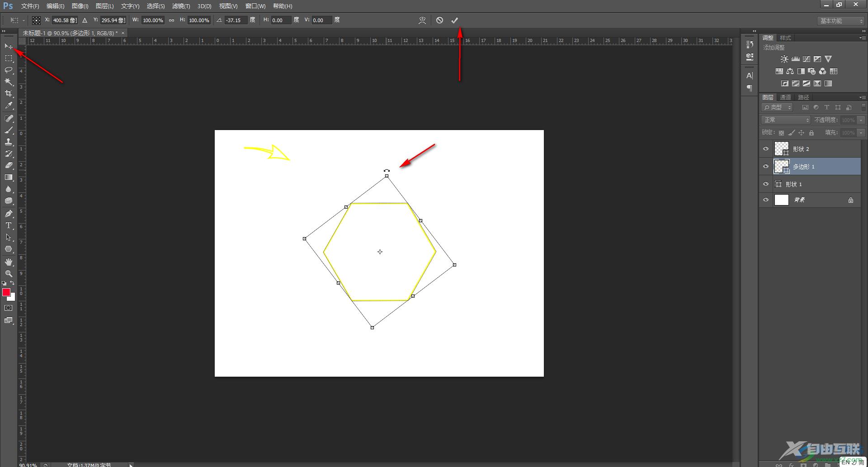Toggle relative positioning triangle
This screenshot has height=467, width=868.
click(x=85, y=20)
